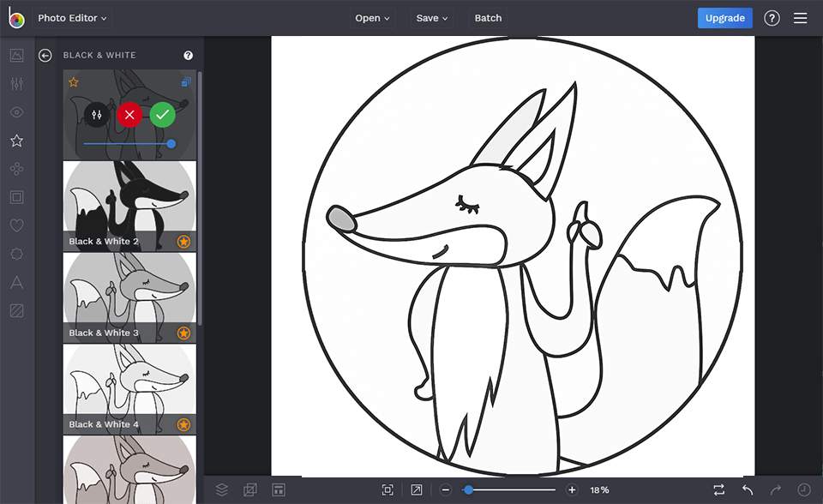The image size is (823, 504).
Task: Toggle effect settings on the Black & White preview
Action: tap(95, 115)
